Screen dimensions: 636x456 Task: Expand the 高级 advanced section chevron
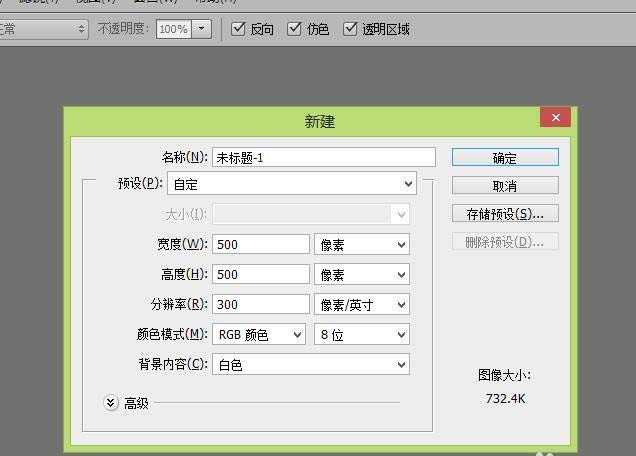110,403
